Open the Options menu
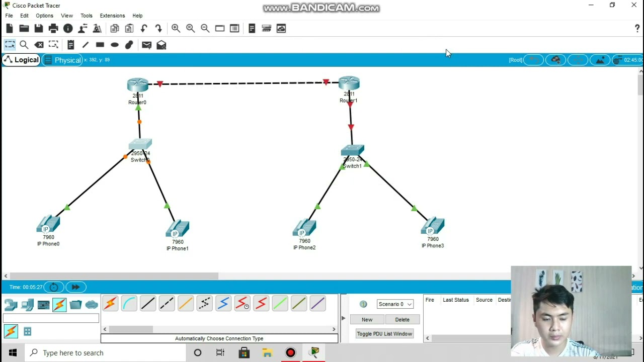 pyautogui.click(x=44, y=16)
